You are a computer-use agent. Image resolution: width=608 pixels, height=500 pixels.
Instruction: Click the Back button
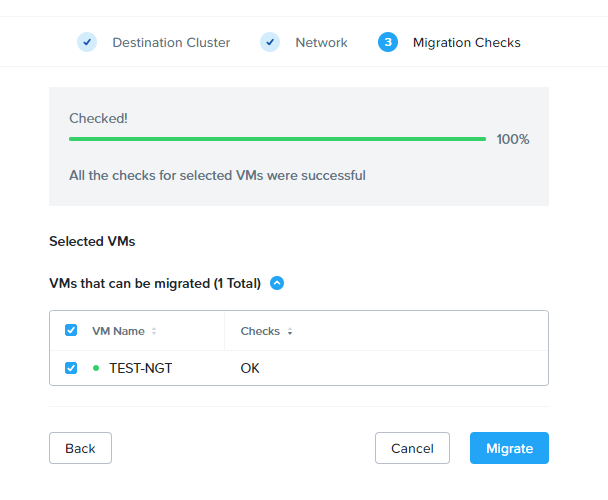point(80,448)
